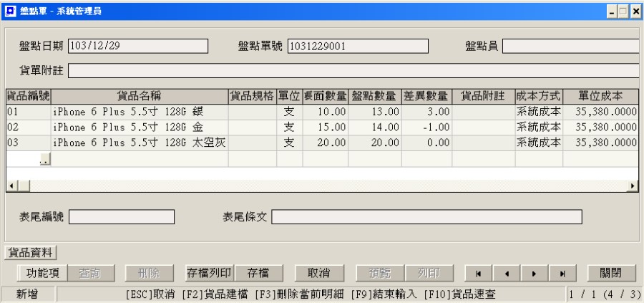Click the 預覽 preview button
The width and height of the screenshot is (644, 303).
[381, 274]
